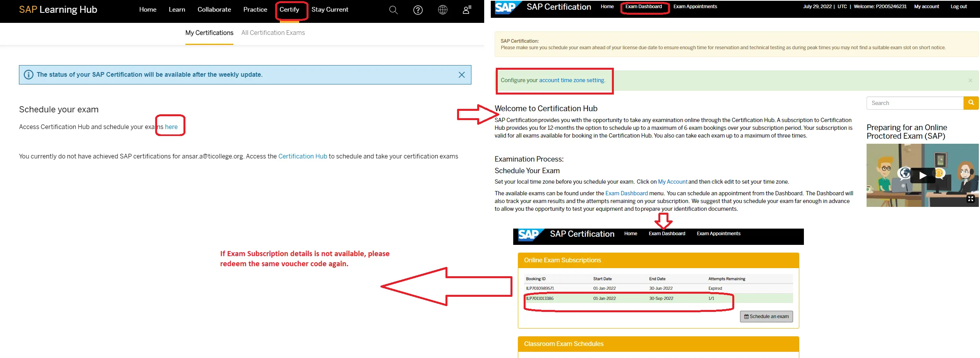Screen dimensions: 980x358
Task: Follow the 'here' link to schedule exams
Action: 171,127
